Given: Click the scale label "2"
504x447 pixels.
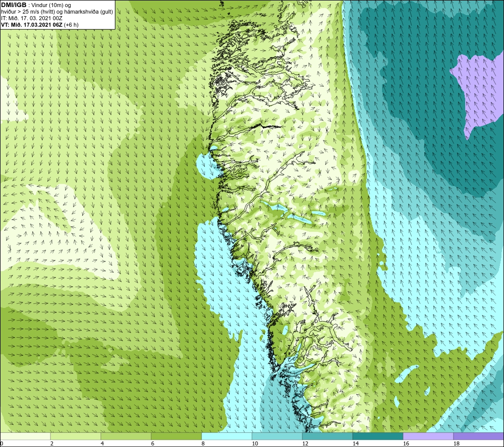Looking at the screenshot, I should point(52,444).
